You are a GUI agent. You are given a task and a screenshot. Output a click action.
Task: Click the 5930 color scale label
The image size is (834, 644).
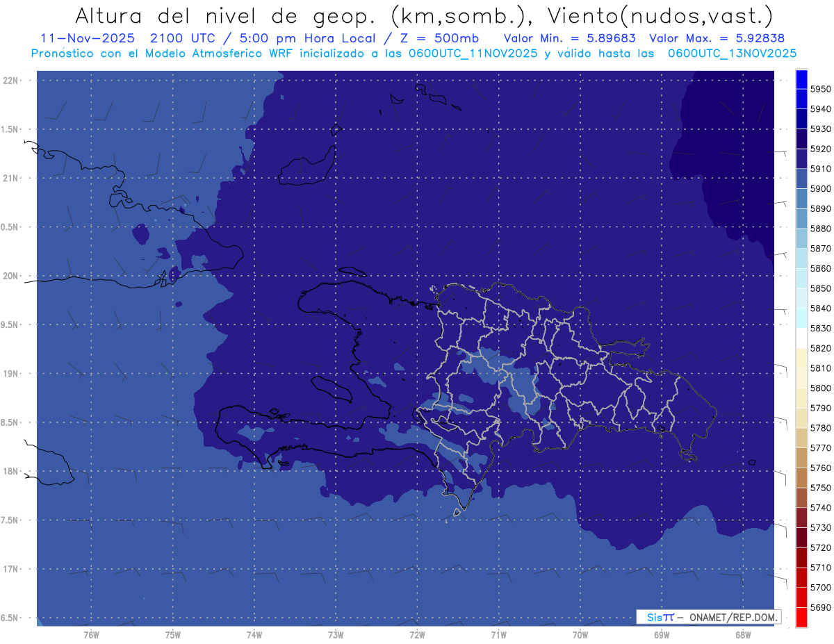point(820,129)
